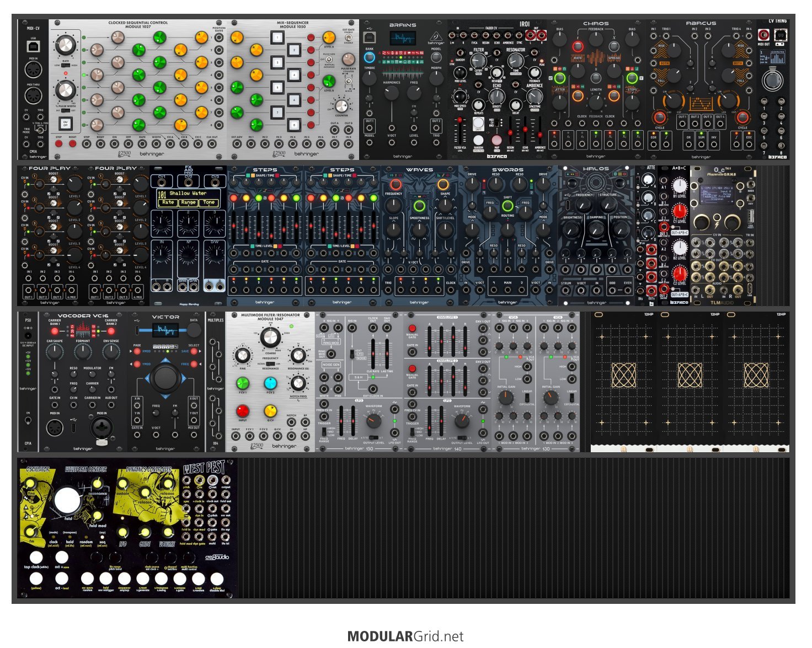
Task: Click the red RESET button on module 1027
Action: coord(72,144)
